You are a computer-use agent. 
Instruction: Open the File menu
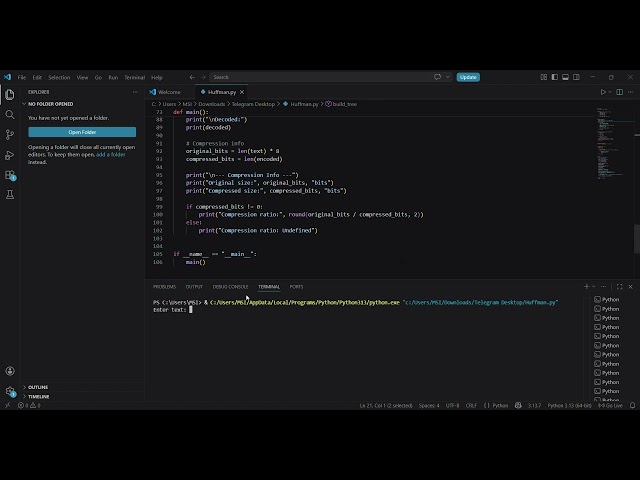pos(22,78)
